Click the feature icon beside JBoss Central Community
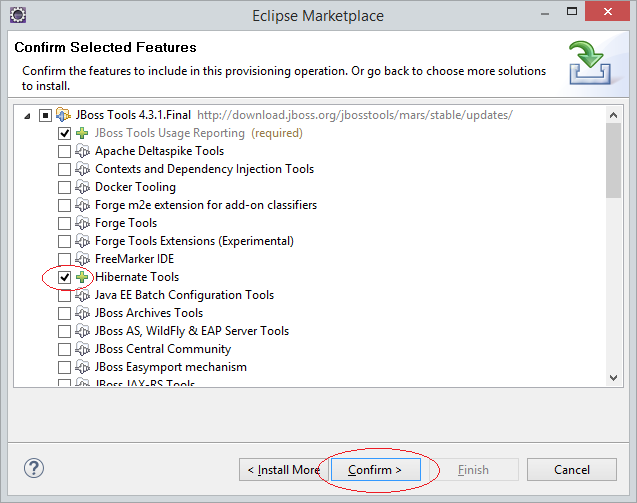 (x=82, y=349)
